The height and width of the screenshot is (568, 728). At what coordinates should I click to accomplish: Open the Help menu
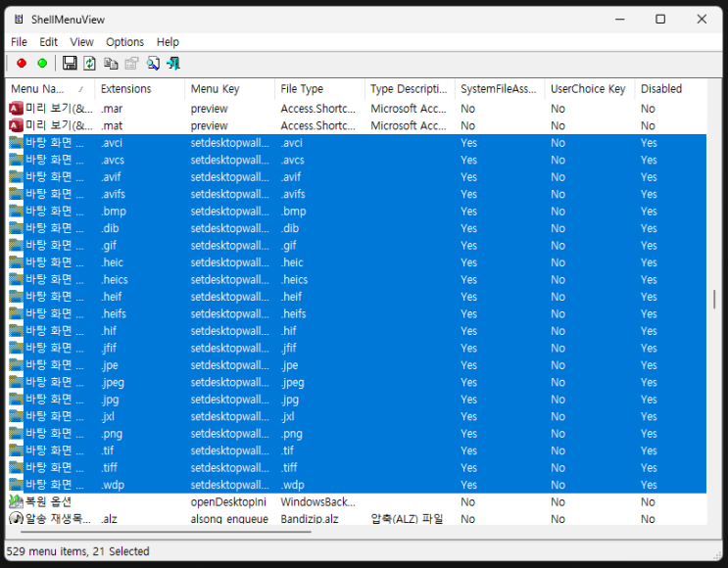(168, 42)
